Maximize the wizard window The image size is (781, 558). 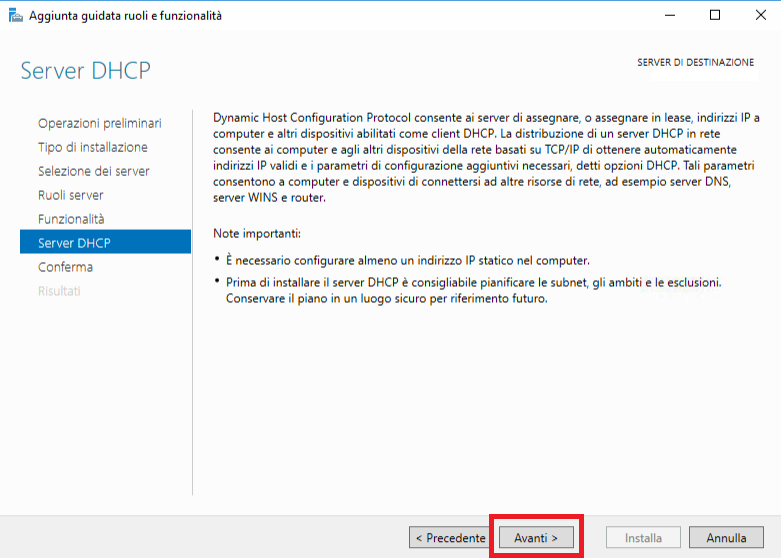coord(715,15)
